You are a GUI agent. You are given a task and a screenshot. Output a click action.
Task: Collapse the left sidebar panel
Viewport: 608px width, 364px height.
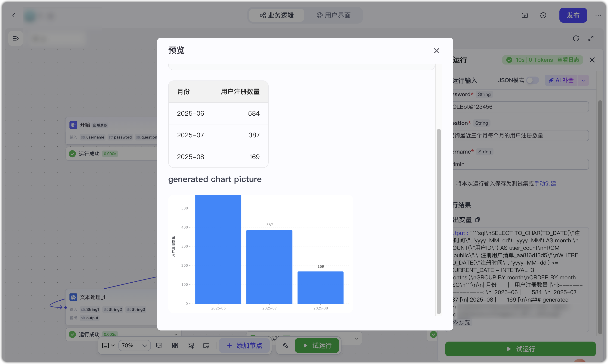(x=16, y=38)
